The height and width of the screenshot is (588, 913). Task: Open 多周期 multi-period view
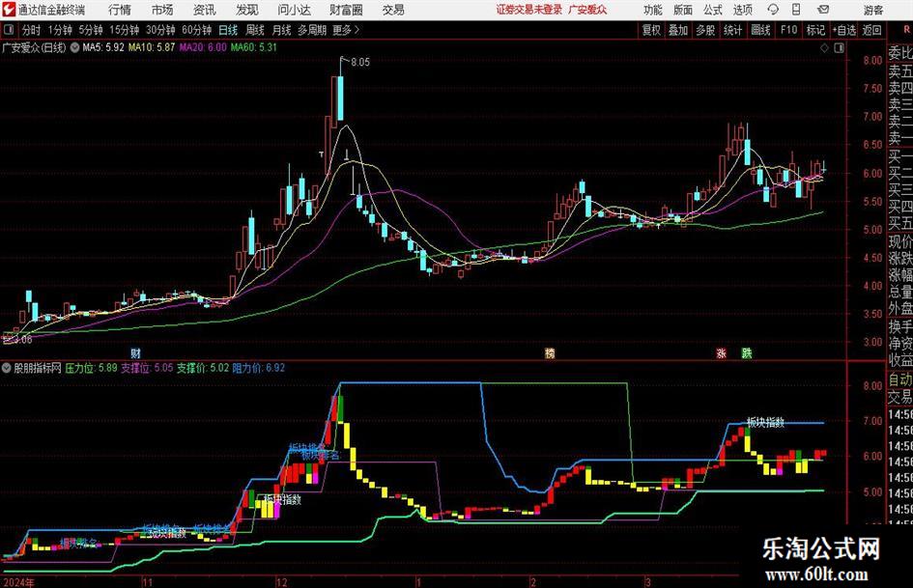(x=312, y=30)
